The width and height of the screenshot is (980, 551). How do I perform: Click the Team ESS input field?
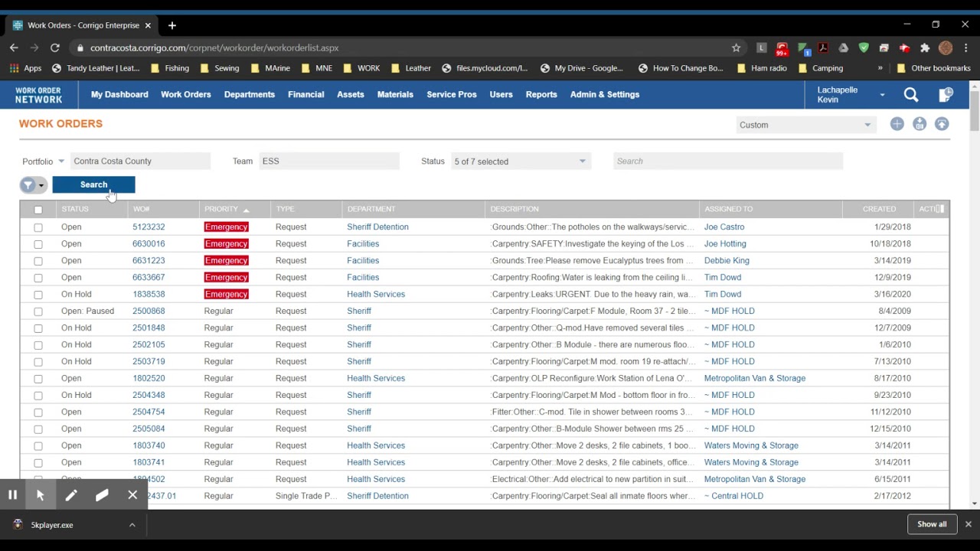click(329, 161)
